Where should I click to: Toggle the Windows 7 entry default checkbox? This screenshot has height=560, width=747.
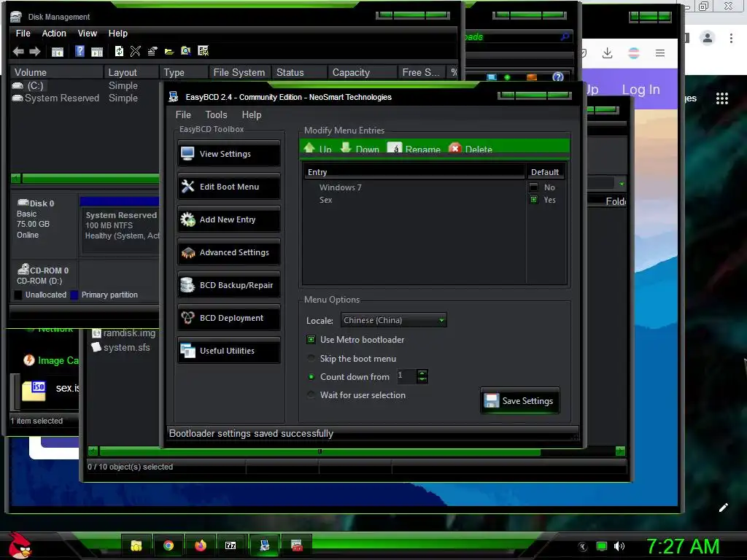[533, 187]
